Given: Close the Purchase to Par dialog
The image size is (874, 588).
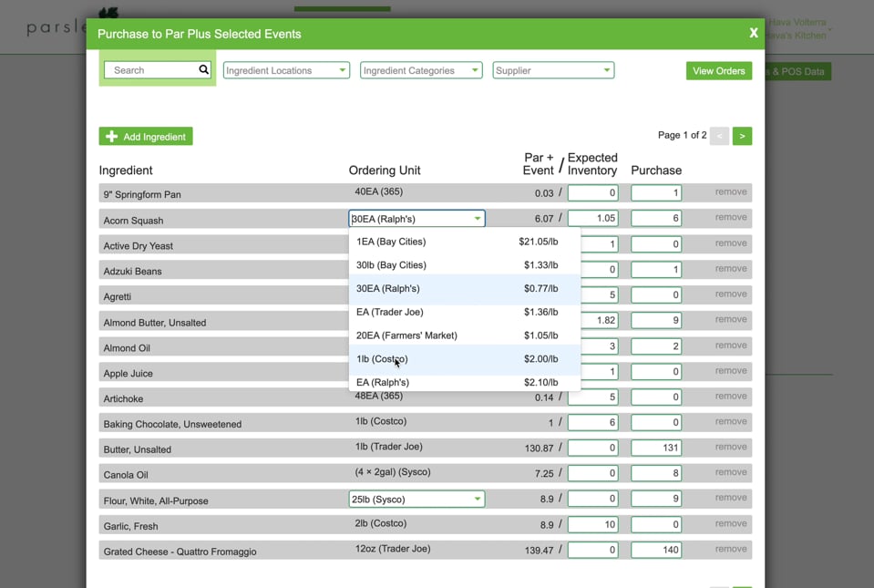Looking at the screenshot, I should tap(754, 32).
